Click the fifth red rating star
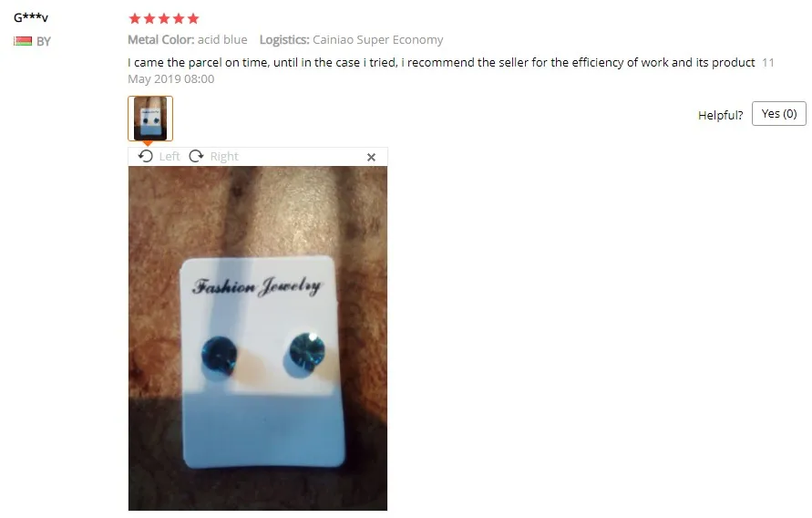812x518 pixels. pyautogui.click(x=193, y=19)
